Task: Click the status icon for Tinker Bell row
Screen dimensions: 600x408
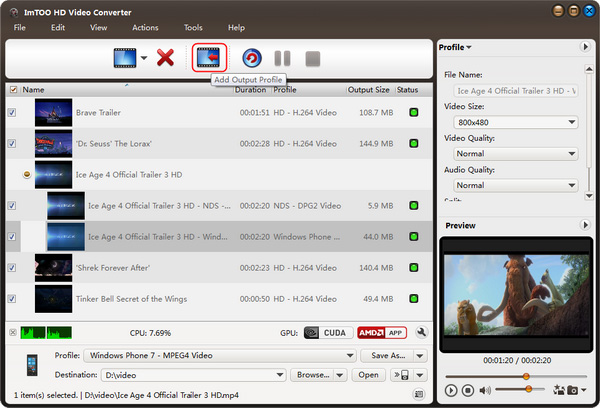Action: [x=414, y=299]
